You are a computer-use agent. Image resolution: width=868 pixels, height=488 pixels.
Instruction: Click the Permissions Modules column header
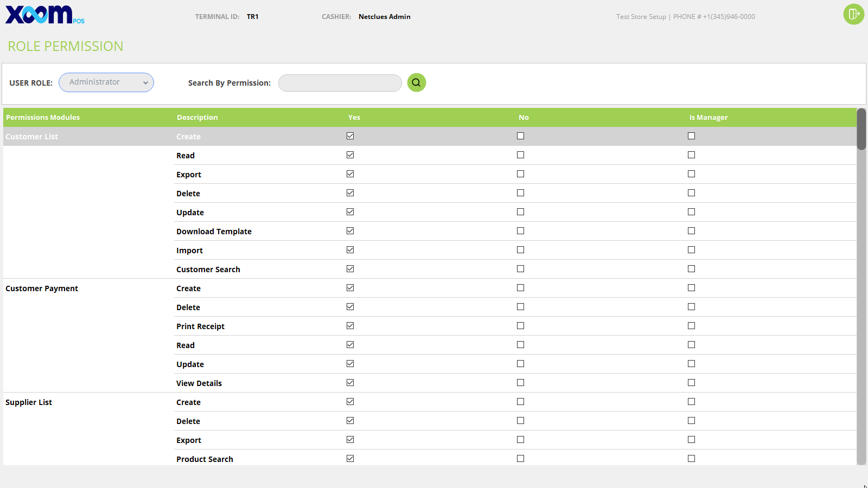tap(43, 117)
